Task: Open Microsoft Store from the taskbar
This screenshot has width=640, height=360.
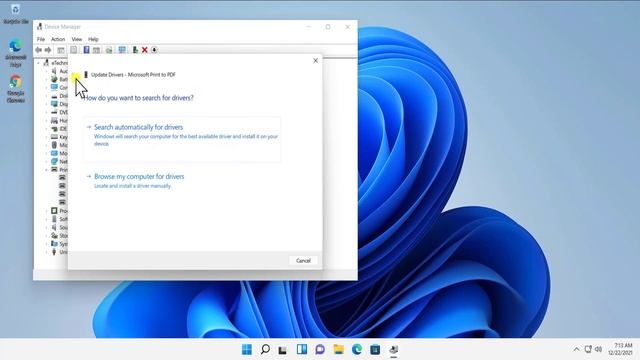Action: click(375, 349)
